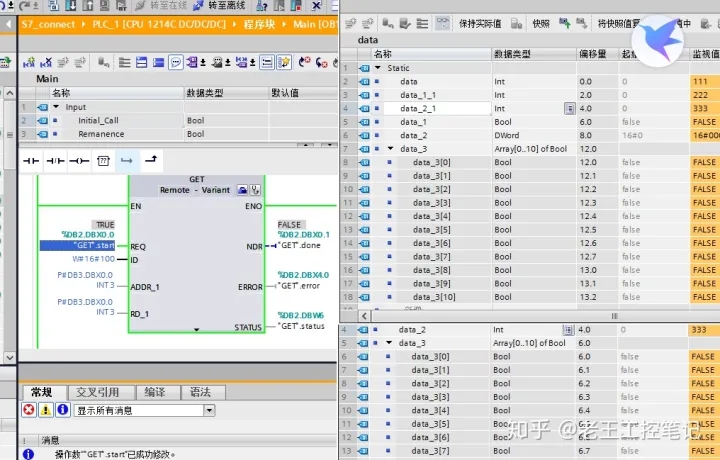Click the open branch icon
Screen dimensions: 720x460
[x=127, y=161]
